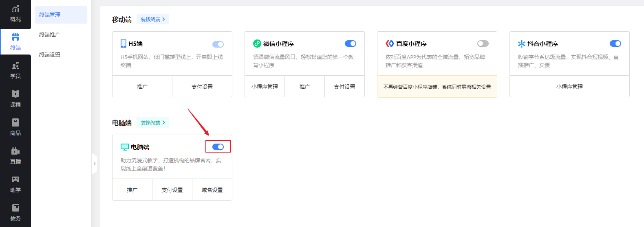
Task: Open the 教务 sidebar icon
Action: coord(15,213)
